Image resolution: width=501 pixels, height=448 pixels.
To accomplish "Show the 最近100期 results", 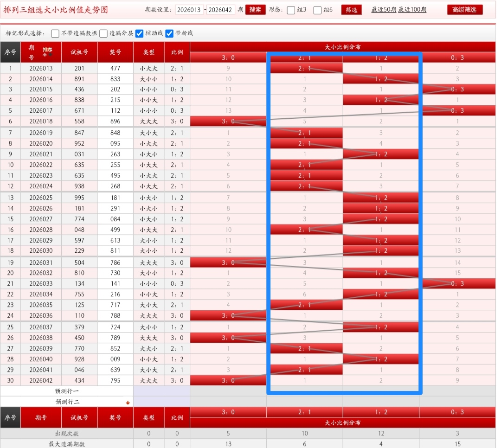I will [x=412, y=10].
